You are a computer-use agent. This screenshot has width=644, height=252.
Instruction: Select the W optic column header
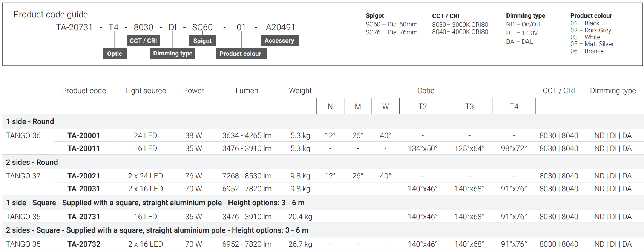tap(385, 106)
